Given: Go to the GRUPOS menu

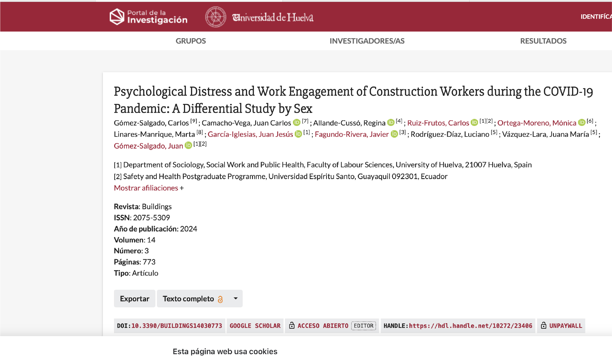Looking at the screenshot, I should (191, 41).
